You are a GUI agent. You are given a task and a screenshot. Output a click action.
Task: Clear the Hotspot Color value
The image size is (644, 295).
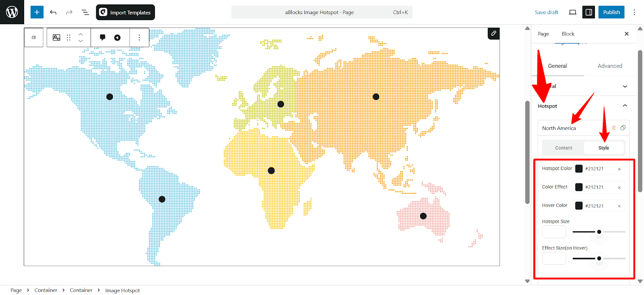point(619,169)
